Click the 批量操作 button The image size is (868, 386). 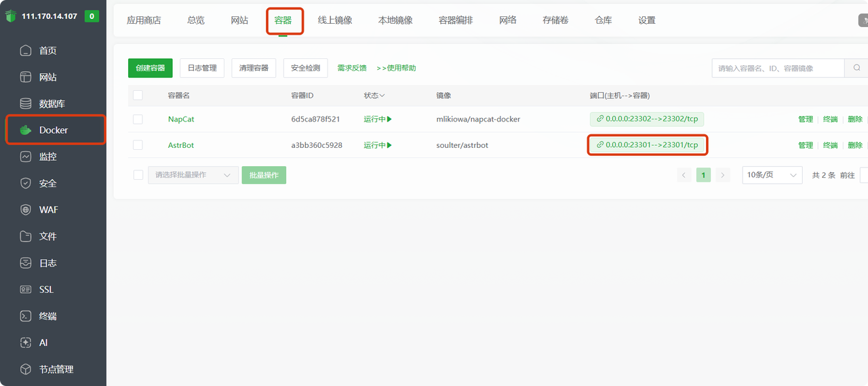point(264,175)
